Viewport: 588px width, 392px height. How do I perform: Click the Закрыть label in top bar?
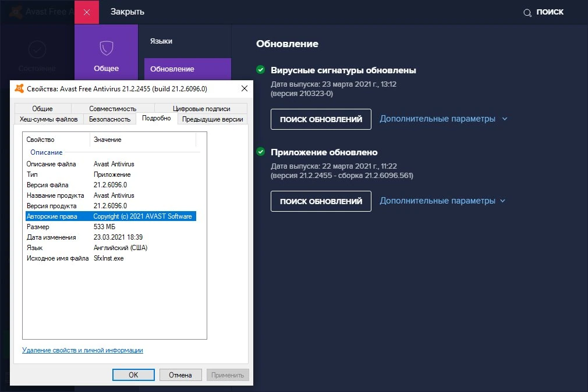(x=127, y=12)
